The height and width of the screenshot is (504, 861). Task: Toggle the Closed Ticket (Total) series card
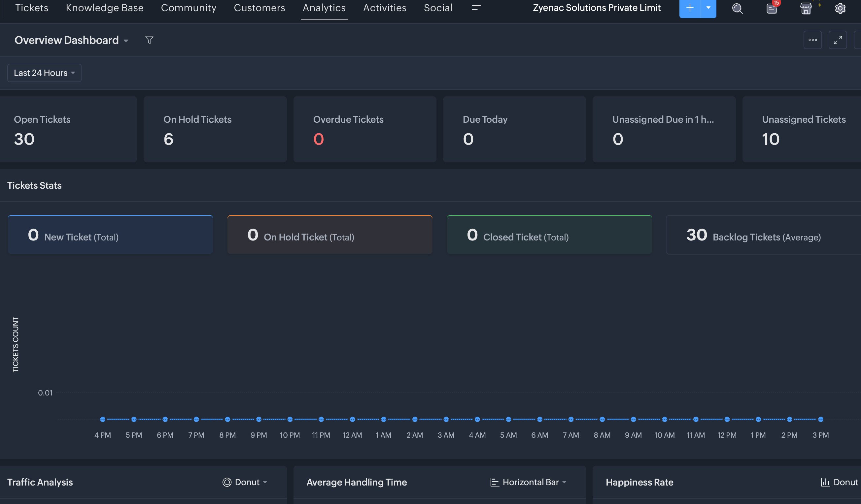[x=549, y=235]
